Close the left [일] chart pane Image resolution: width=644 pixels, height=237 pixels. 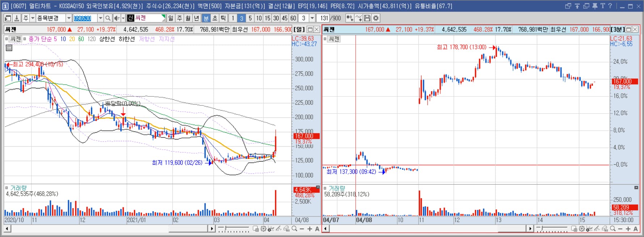(317, 30)
